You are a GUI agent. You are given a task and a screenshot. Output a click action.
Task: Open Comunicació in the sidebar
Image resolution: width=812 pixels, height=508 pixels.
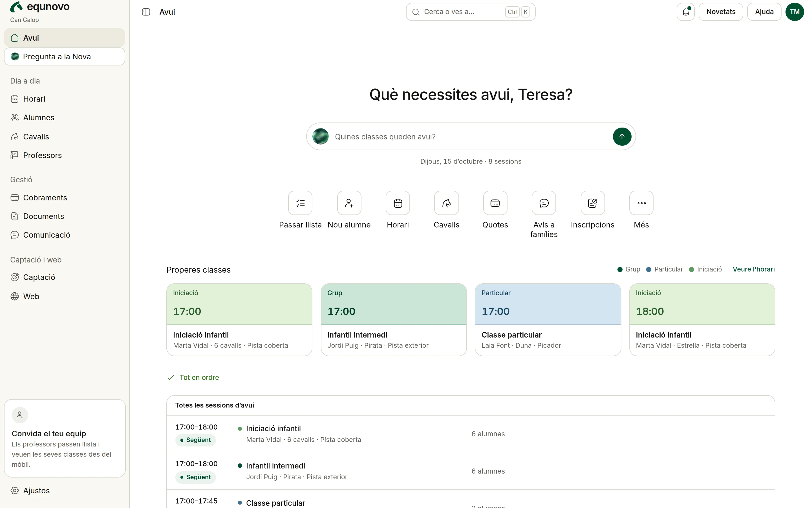pyautogui.click(x=64, y=235)
